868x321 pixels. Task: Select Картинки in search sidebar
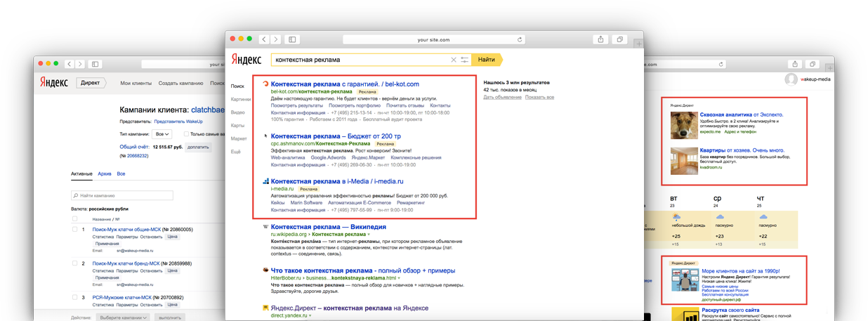coord(240,99)
